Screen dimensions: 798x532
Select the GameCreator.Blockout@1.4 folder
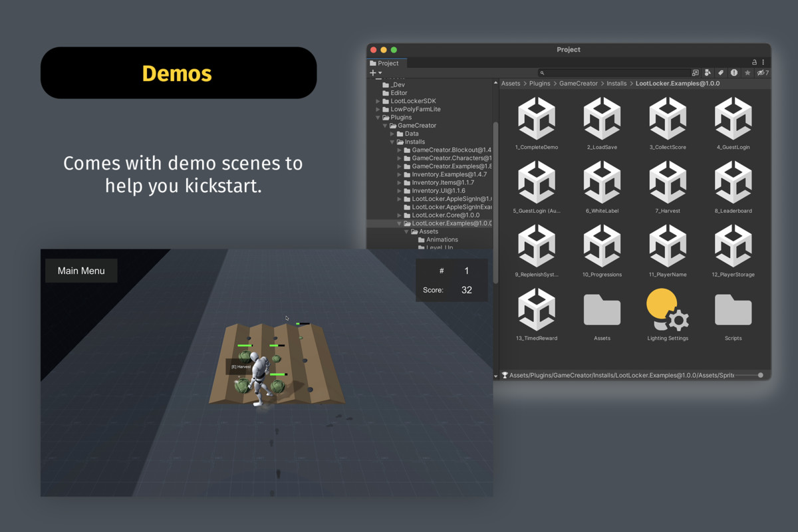click(x=448, y=150)
